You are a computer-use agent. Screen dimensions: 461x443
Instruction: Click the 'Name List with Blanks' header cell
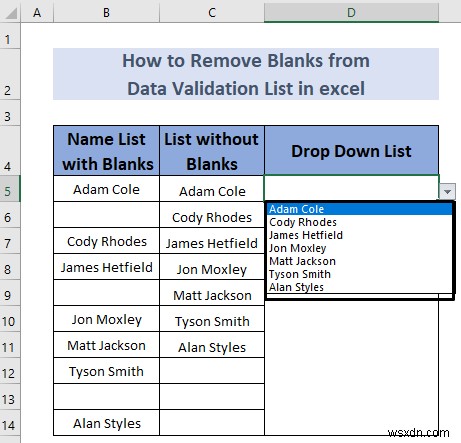[106, 150]
